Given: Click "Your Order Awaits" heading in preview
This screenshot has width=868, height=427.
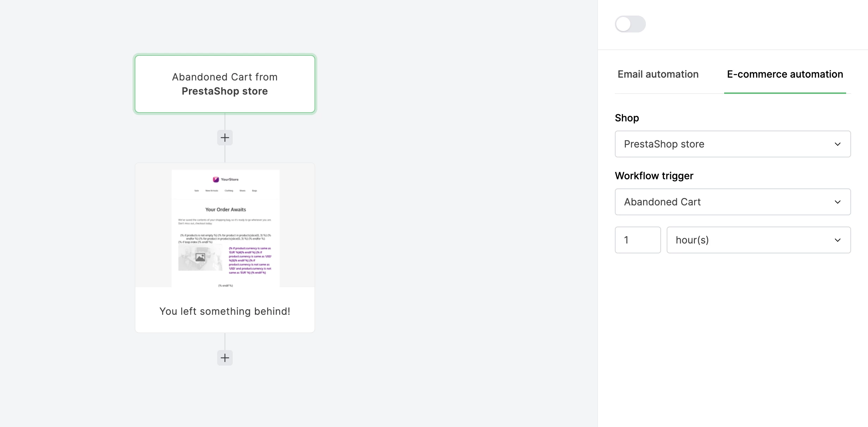Looking at the screenshot, I should pyautogui.click(x=226, y=210).
